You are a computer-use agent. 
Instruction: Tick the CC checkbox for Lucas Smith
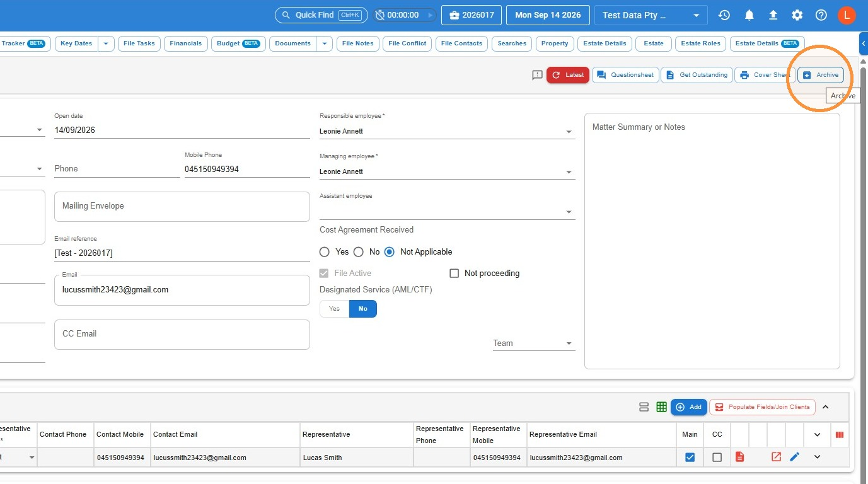717,457
